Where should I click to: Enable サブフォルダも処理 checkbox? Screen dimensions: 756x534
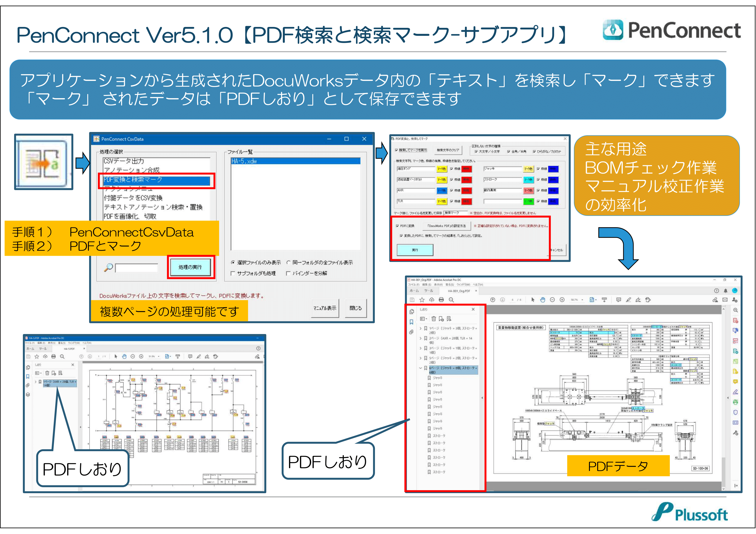pos(233,273)
